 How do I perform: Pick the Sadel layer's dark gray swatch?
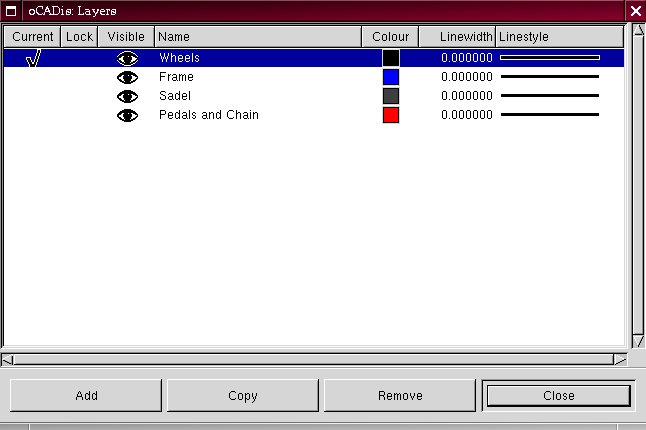(x=391, y=96)
